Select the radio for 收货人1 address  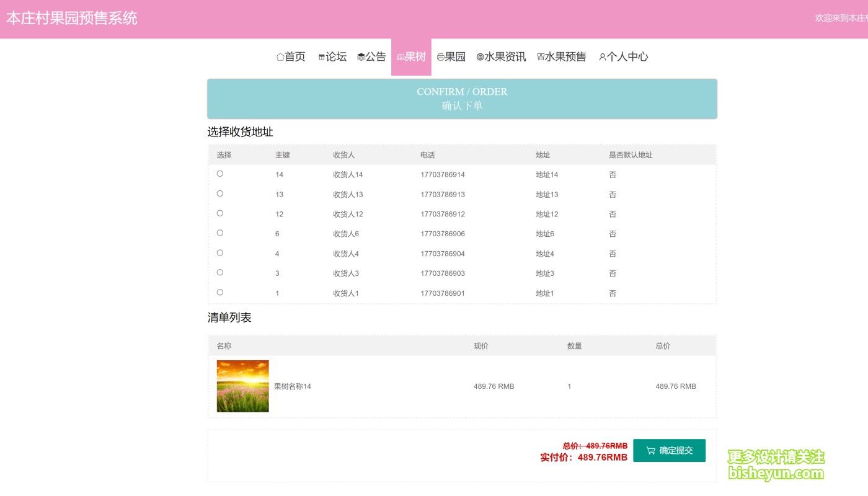click(220, 293)
